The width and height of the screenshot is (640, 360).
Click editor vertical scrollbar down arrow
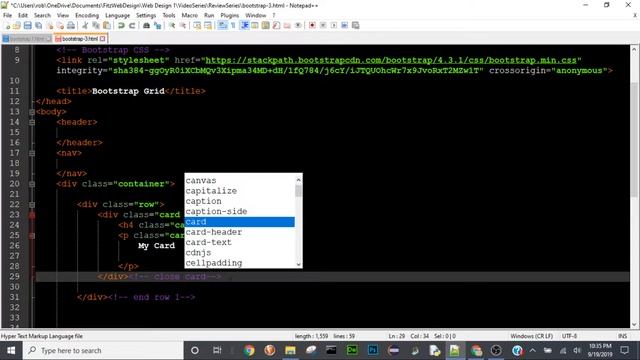pyautogui.click(x=634, y=325)
